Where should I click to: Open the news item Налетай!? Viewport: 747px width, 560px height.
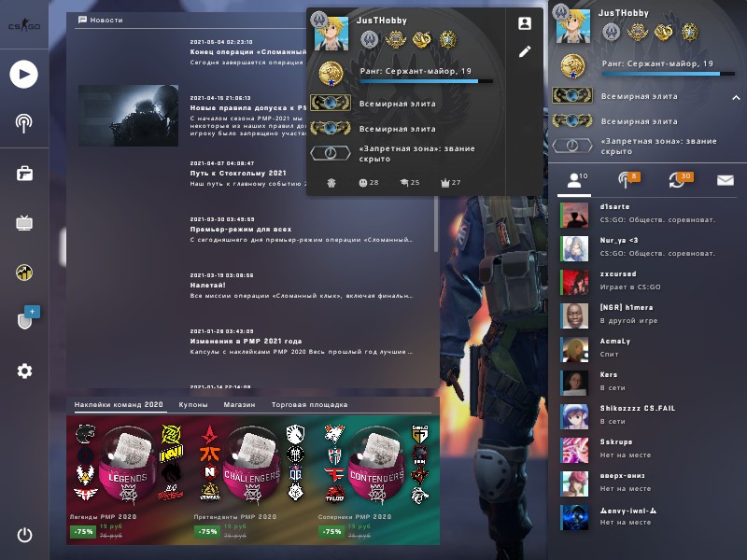(x=207, y=286)
